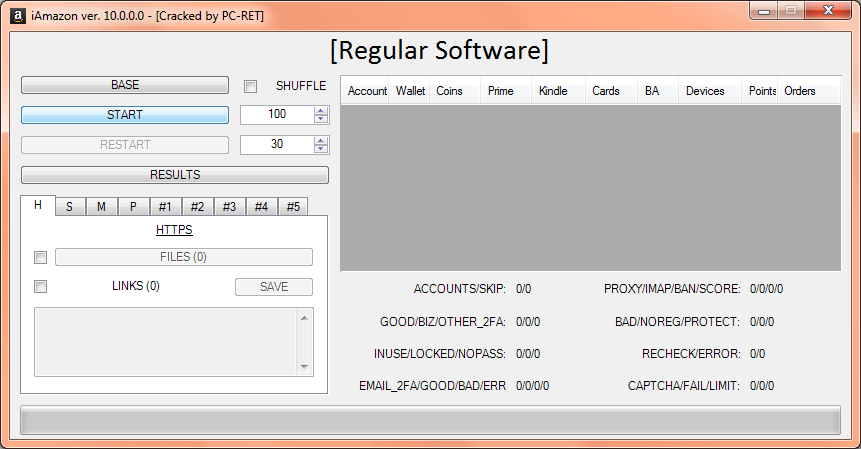Open the #3 tab
Screen dimensions: 861x449
pos(229,207)
